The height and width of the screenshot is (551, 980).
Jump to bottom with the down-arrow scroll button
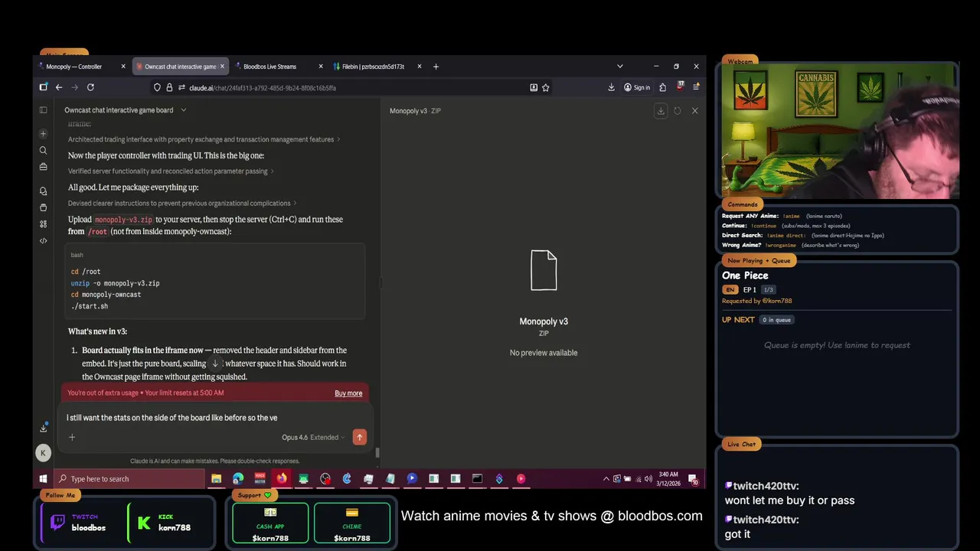click(x=215, y=364)
